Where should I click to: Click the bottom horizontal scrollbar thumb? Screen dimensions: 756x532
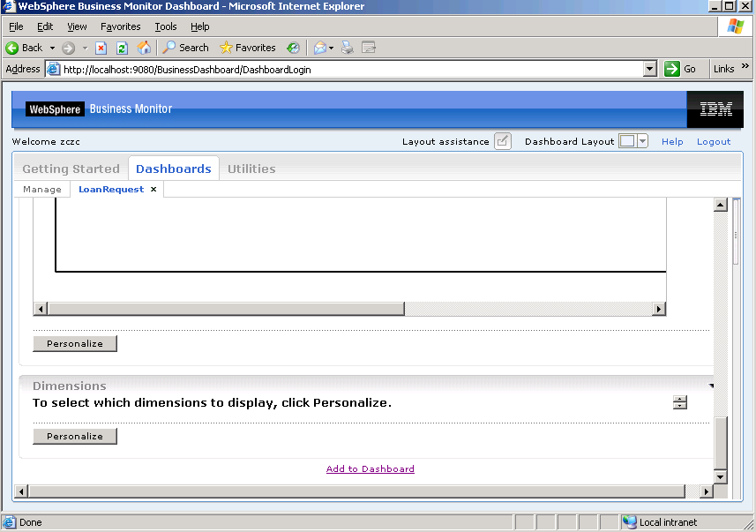pyautogui.click(x=356, y=491)
